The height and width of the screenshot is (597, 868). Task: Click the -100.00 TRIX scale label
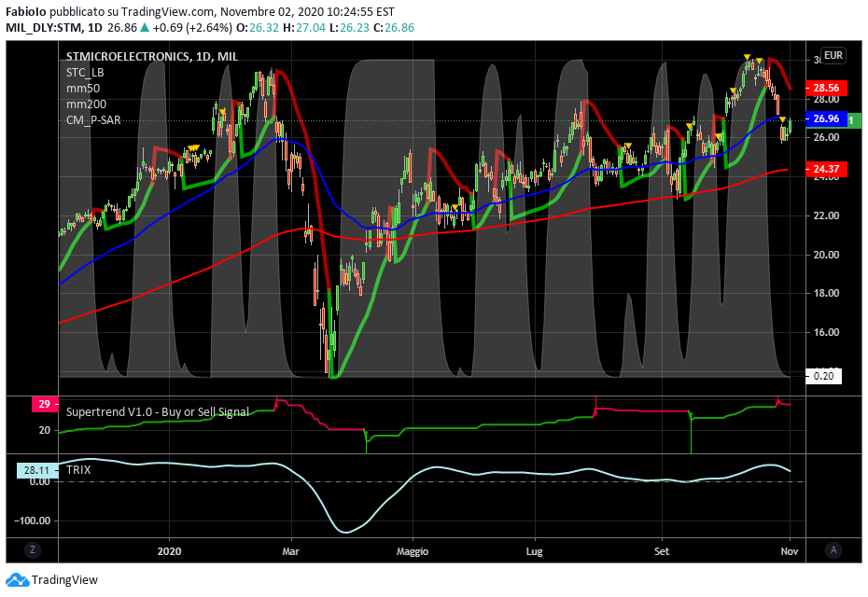click(32, 521)
